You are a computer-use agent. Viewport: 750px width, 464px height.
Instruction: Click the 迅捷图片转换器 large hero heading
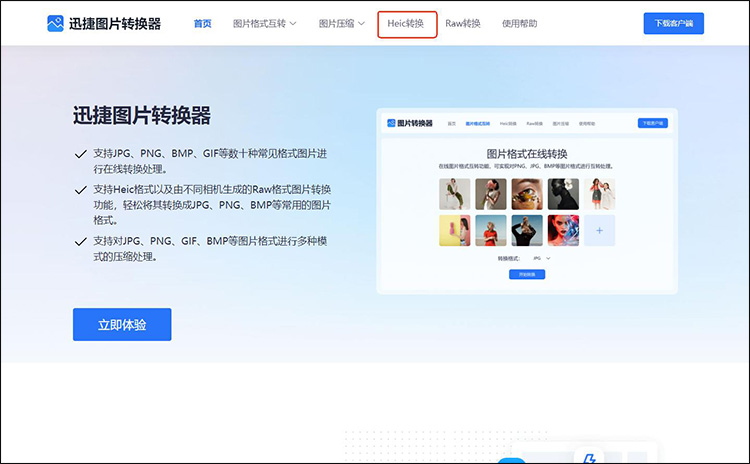(142, 116)
